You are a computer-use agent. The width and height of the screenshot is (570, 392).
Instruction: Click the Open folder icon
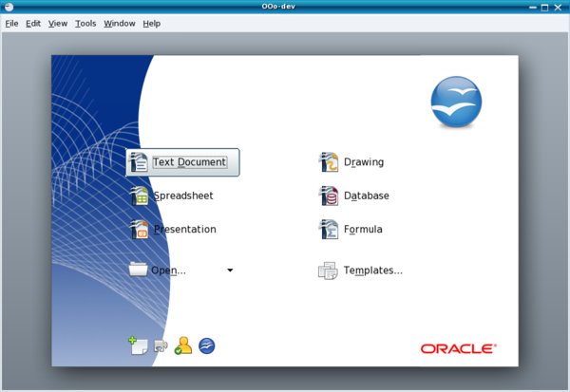pyautogui.click(x=138, y=270)
